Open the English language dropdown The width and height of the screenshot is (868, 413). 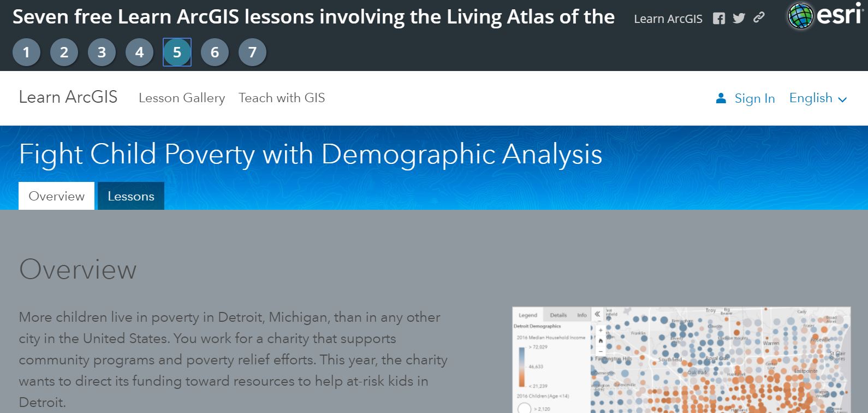(817, 98)
